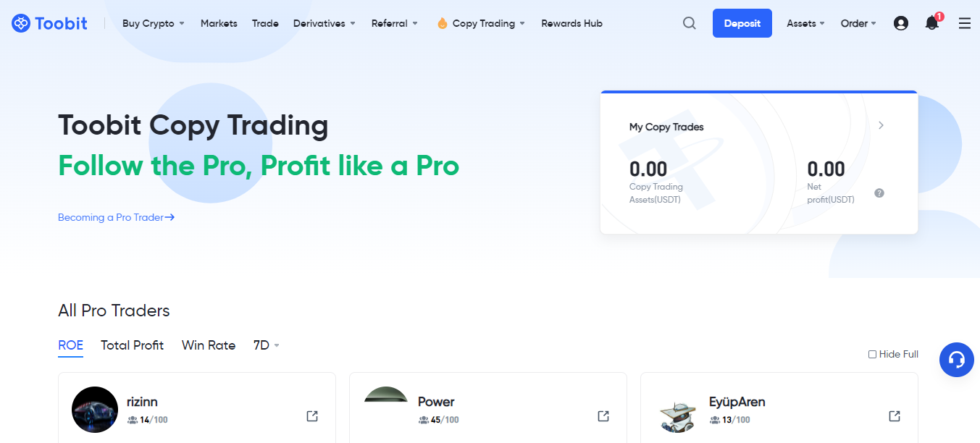The height and width of the screenshot is (443, 980).
Task: Select the Win Rate tab
Action: [x=209, y=345]
